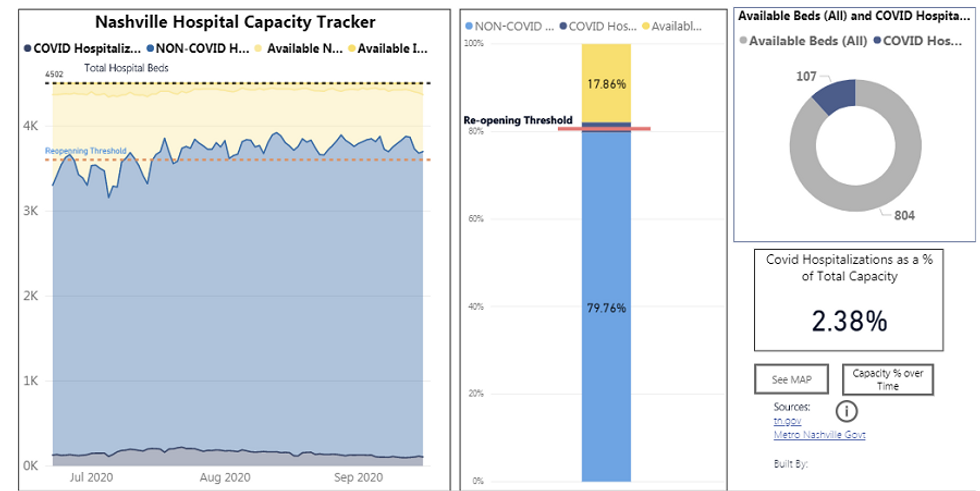Select COVID Hos... donut legend item

(x=918, y=41)
